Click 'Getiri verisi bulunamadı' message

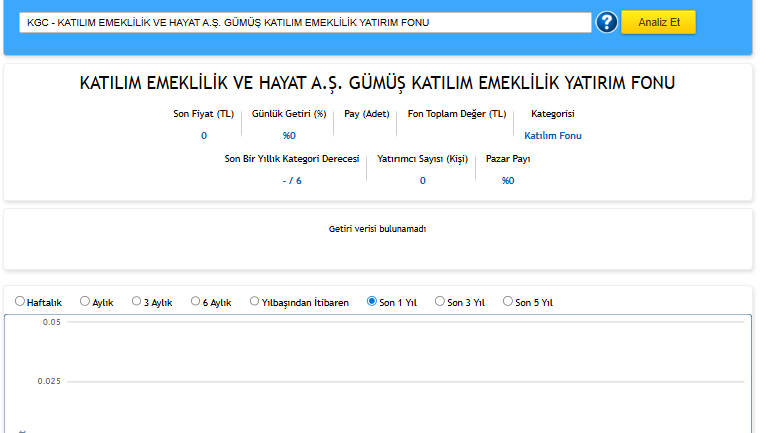(x=377, y=229)
